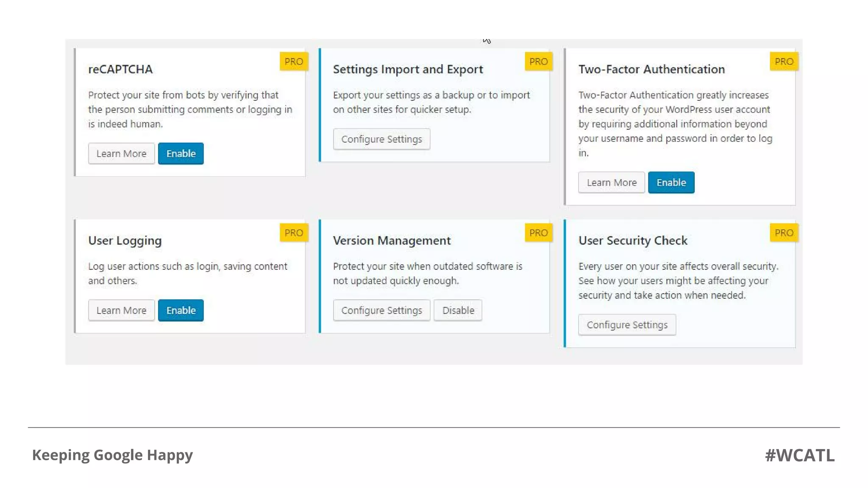Click PRO badge on Two-Factor Authentication card
This screenshot has height=488, width=868.
click(784, 61)
